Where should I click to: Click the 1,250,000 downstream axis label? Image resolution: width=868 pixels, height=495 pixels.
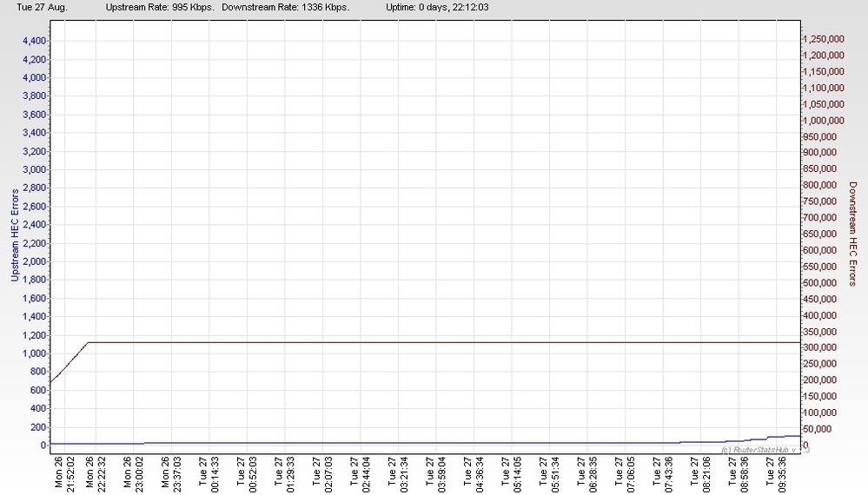pyautogui.click(x=824, y=39)
